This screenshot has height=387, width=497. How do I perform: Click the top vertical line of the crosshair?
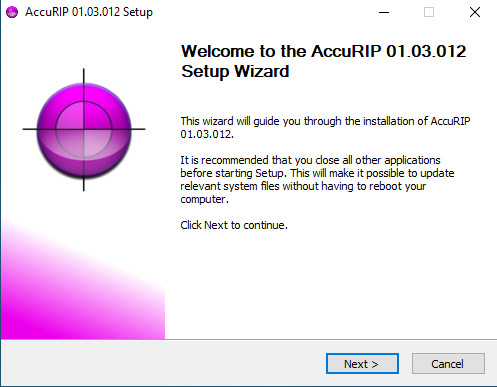(84, 76)
